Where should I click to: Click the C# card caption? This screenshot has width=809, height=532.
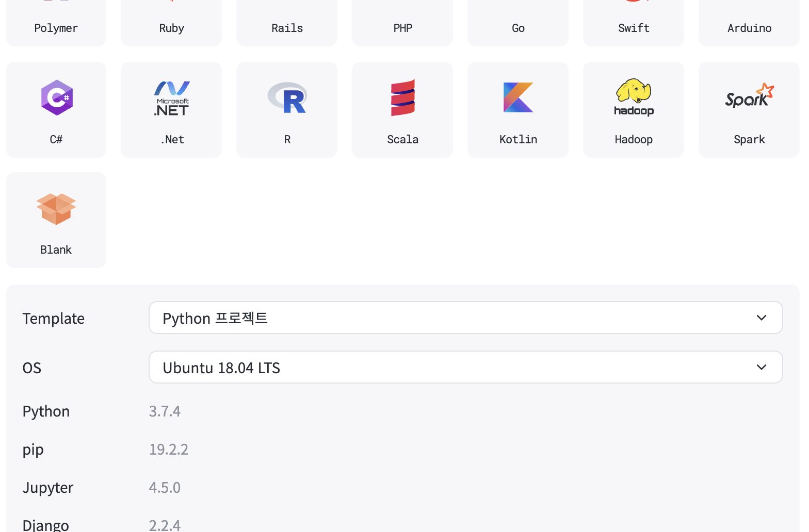(x=56, y=139)
